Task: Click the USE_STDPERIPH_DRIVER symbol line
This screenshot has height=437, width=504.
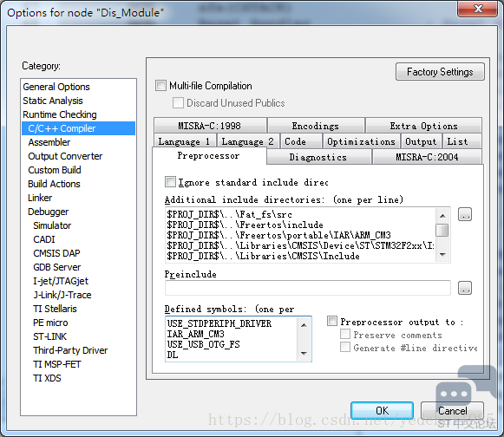Action: pos(219,323)
